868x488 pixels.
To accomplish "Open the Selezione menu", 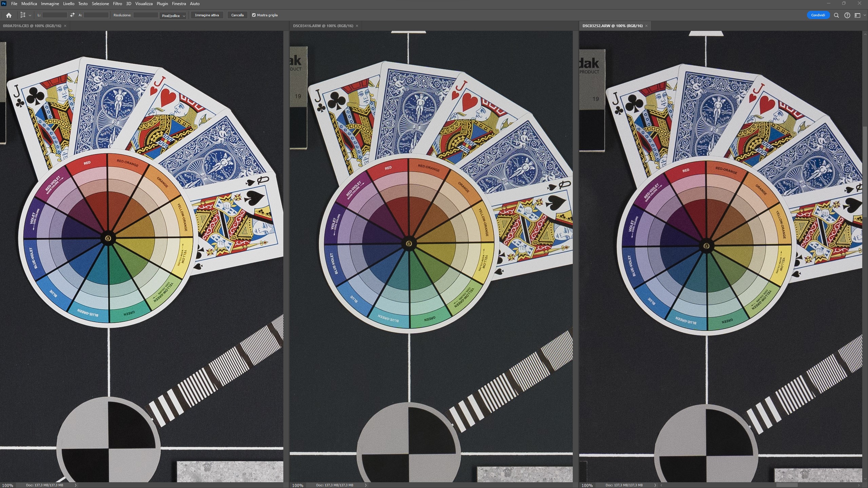I will pyautogui.click(x=100, y=4).
